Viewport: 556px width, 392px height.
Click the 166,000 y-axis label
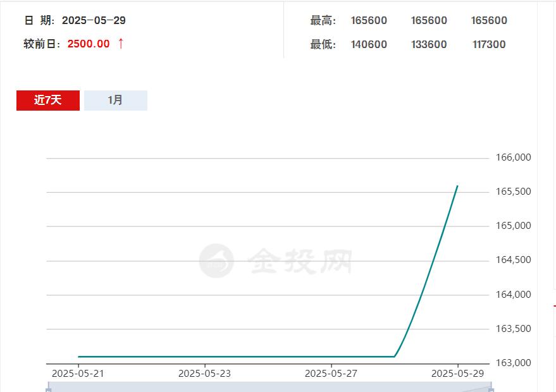pos(513,157)
